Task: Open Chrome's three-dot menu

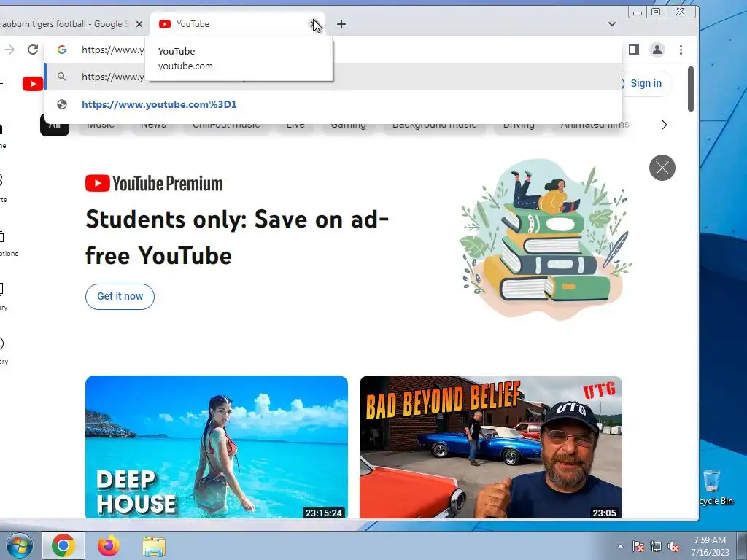Action: tap(681, 50)
